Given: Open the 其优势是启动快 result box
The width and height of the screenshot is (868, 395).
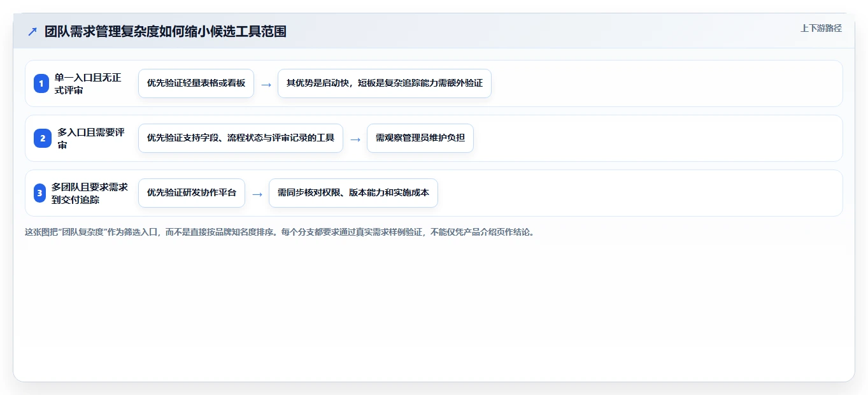Looking at the screenshot, I should pyautogui.click(x=385, y=83).
